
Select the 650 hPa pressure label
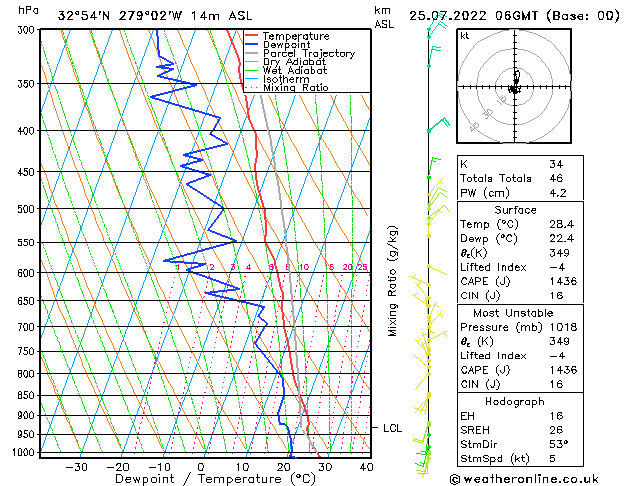28,301
